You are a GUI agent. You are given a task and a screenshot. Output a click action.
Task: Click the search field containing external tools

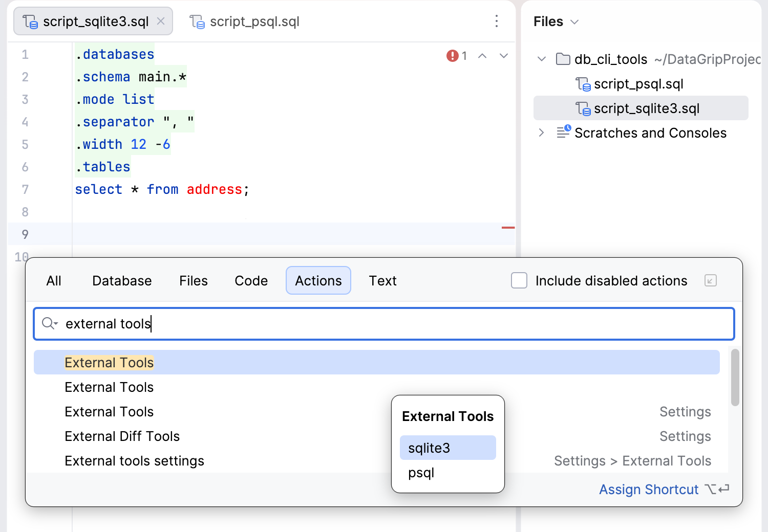pos(384,324)
